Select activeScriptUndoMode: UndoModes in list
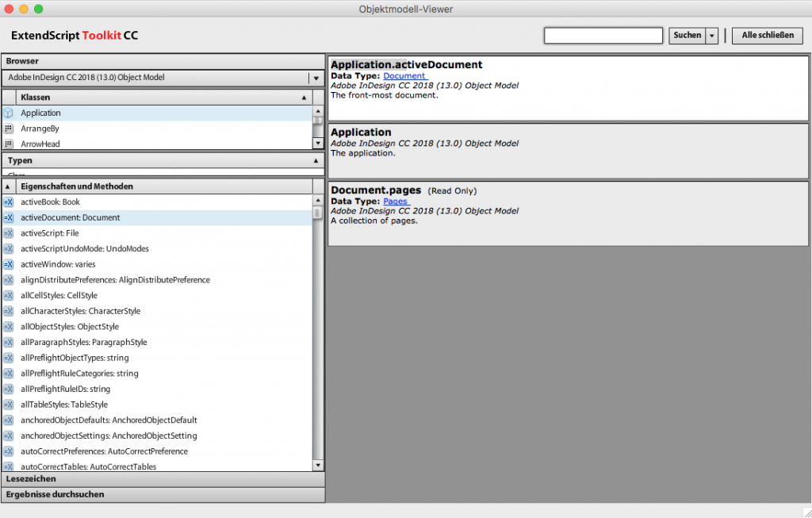The height and width of the screenshot is (518, 812). (85, 249)
